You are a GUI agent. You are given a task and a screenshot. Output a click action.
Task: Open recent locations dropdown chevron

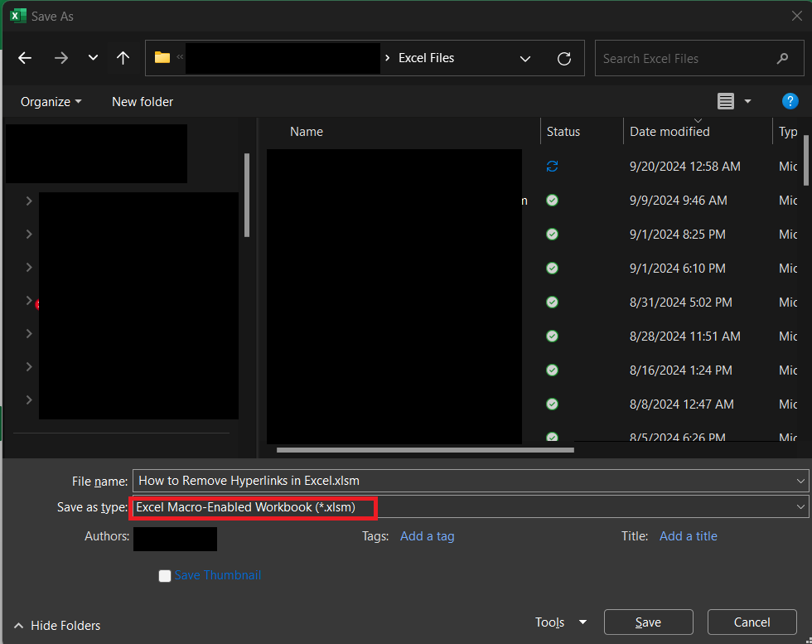point(93,57)
